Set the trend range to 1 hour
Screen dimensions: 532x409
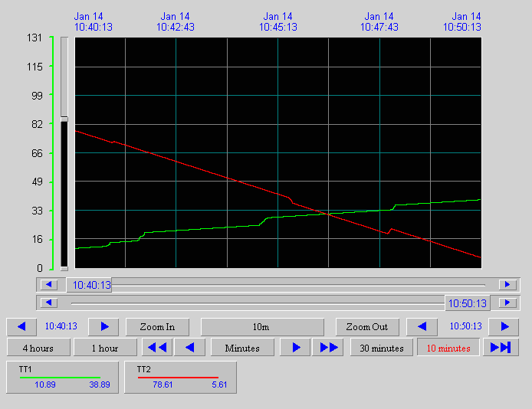pos(105,348)
